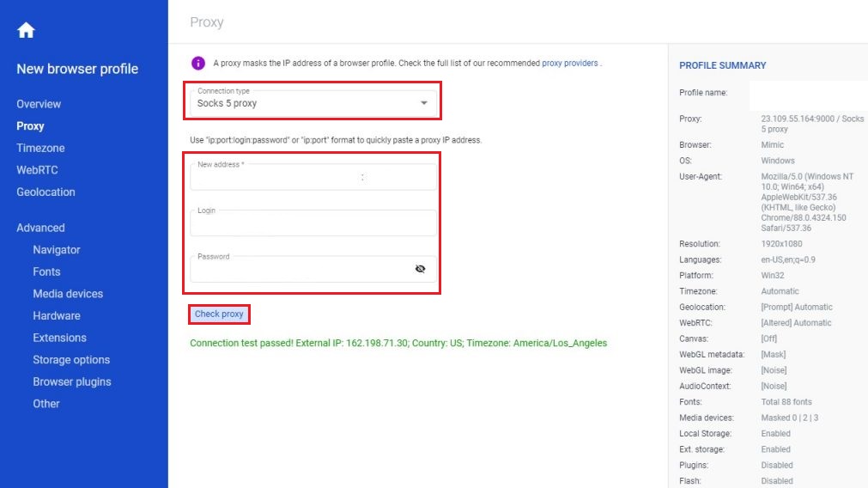This screenshot has width=868, height=488.
Task: Click the Canvas value [Off]
Action: click(x=769, y=339)
